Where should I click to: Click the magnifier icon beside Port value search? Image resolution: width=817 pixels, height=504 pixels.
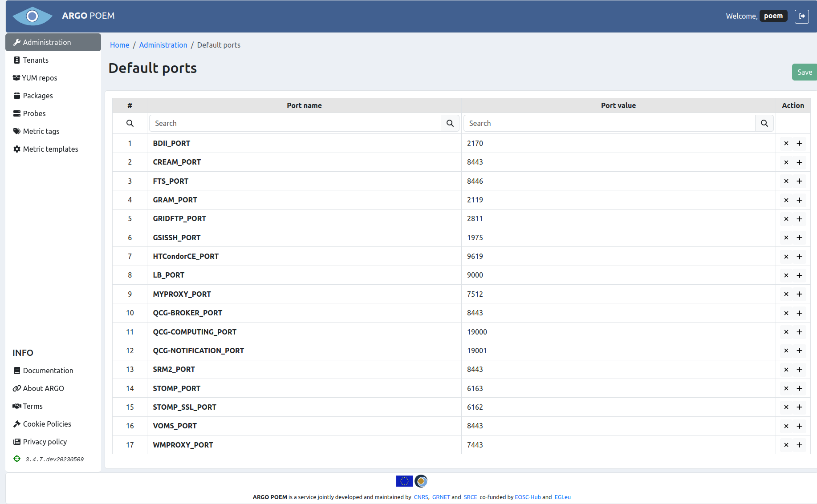(x=764, y=123)
